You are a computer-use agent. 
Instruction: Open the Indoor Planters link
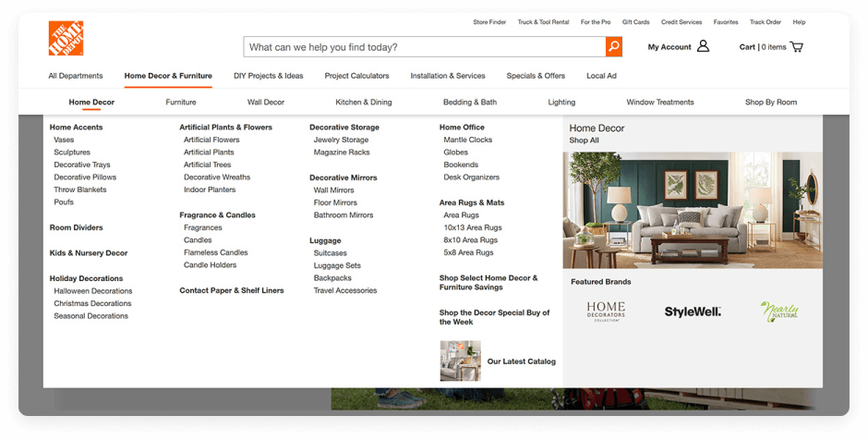click(x=210, y=189)
